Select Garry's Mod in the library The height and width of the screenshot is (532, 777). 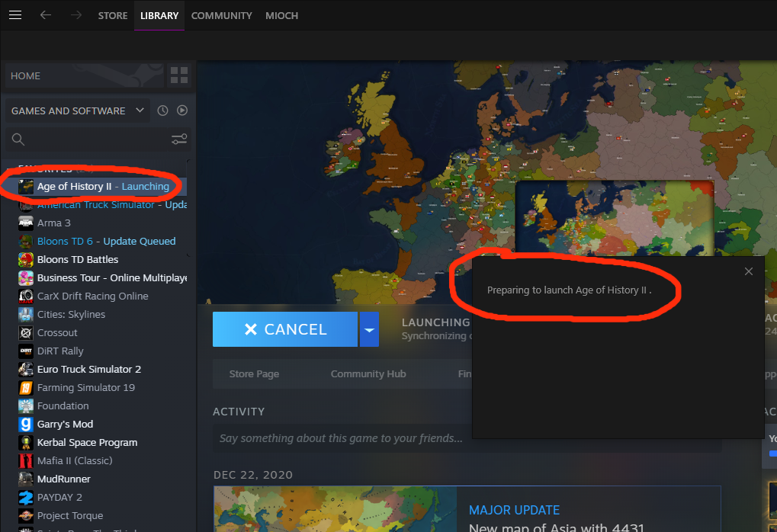click(65, 425)
